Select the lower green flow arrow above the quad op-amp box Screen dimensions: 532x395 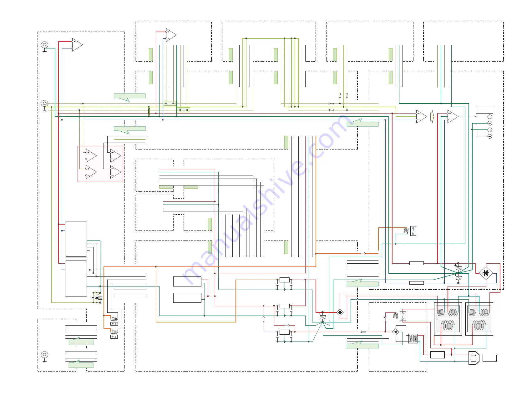click(x=129, y=130)
